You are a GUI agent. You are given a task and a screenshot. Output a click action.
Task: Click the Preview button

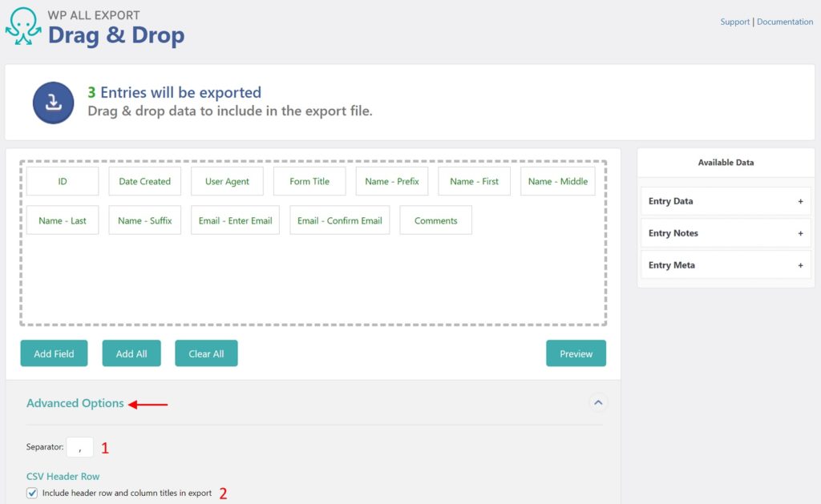(576, 353)
